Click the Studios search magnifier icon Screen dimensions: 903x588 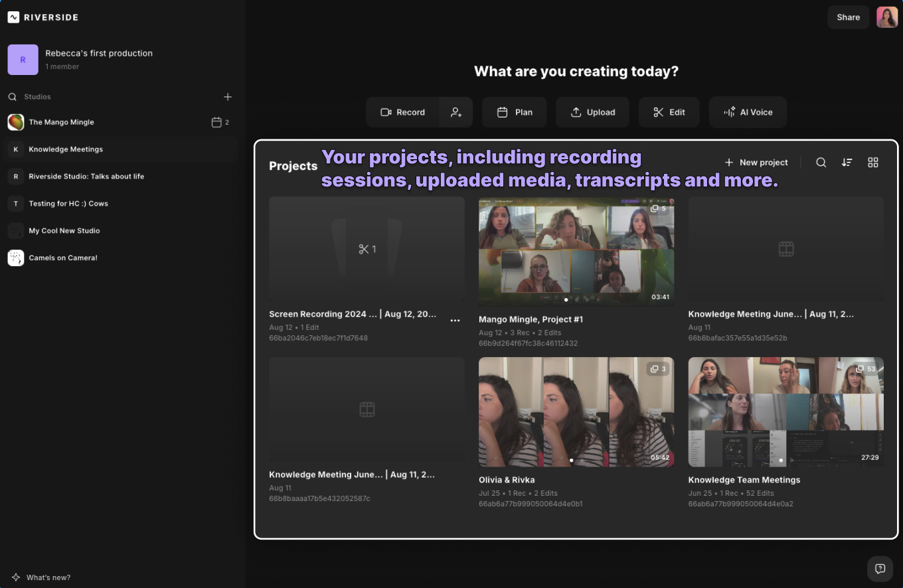13,97
